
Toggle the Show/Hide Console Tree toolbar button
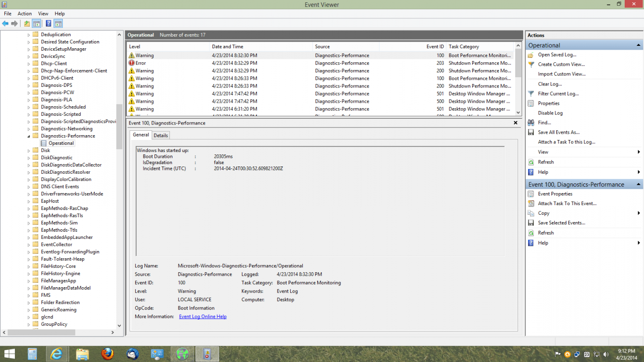tap(36, 24)
